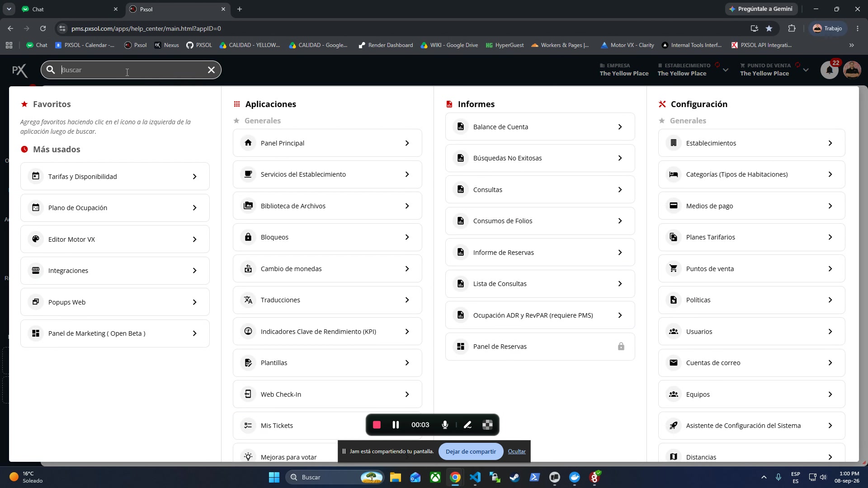Expand Consumos de Folios chevron
This screenshot has width=868, height=488.
click(620, 221)
